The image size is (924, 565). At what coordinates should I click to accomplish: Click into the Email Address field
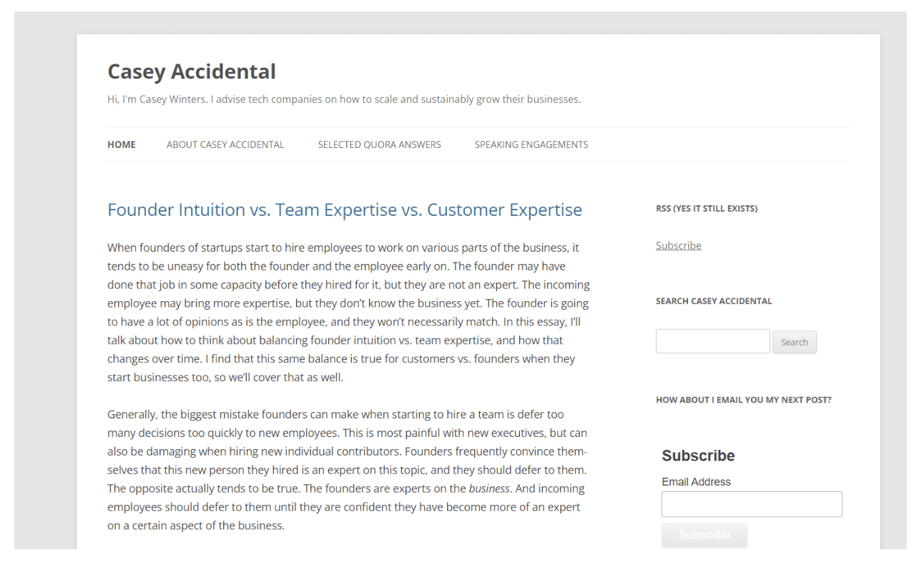752,504
